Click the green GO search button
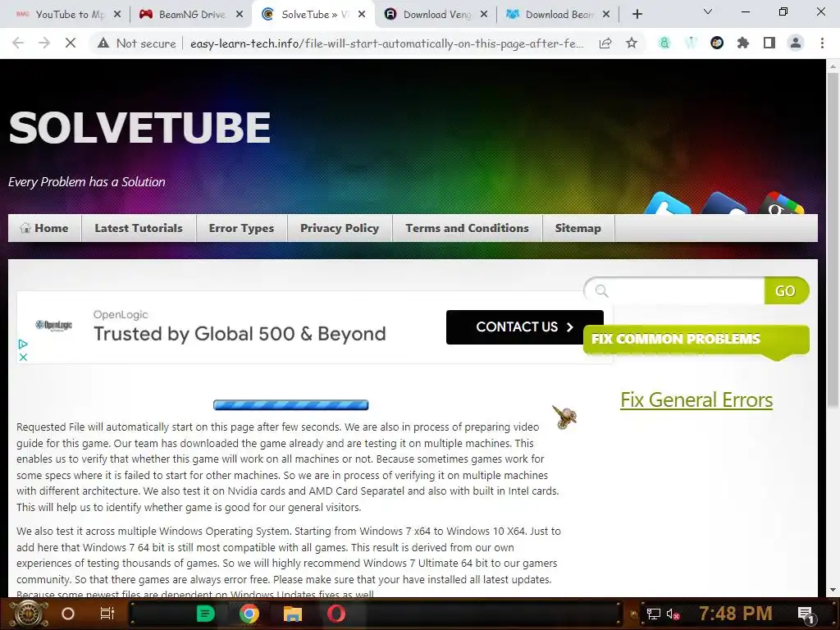 (x=785, y=291)
